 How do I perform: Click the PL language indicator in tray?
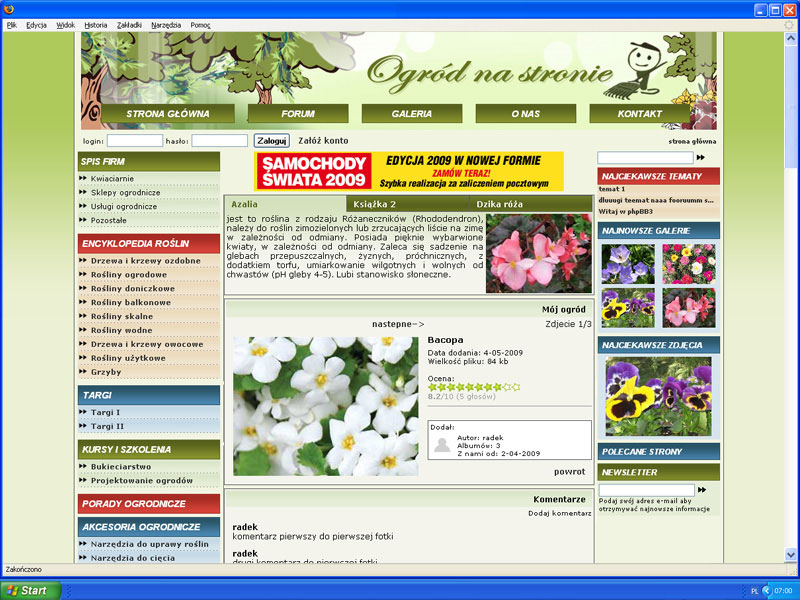(755, 591)
